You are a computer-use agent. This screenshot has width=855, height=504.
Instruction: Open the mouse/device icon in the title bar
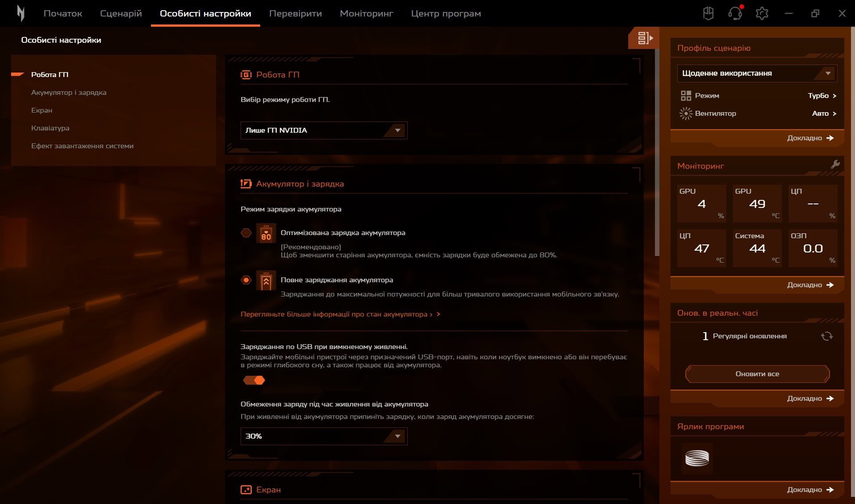pos(708,13)
